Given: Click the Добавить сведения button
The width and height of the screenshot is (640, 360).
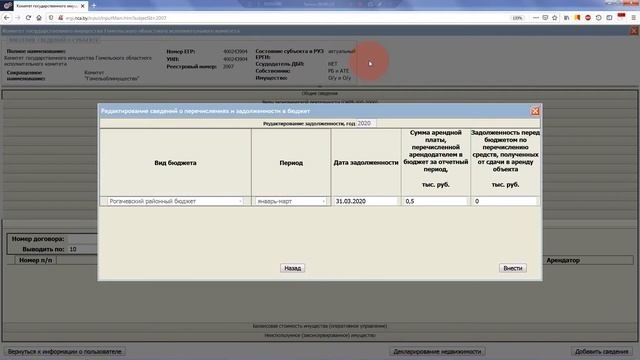Looking at the screenshot, I should (x=602, y=351).
